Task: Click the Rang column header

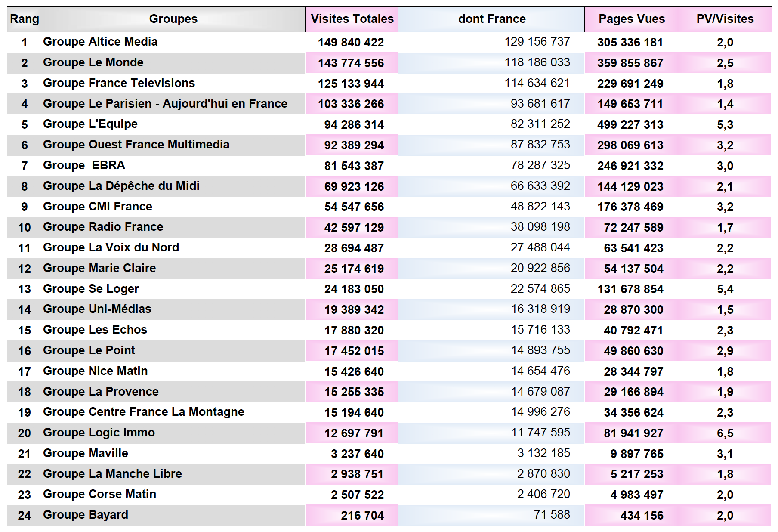Action: 24,19
